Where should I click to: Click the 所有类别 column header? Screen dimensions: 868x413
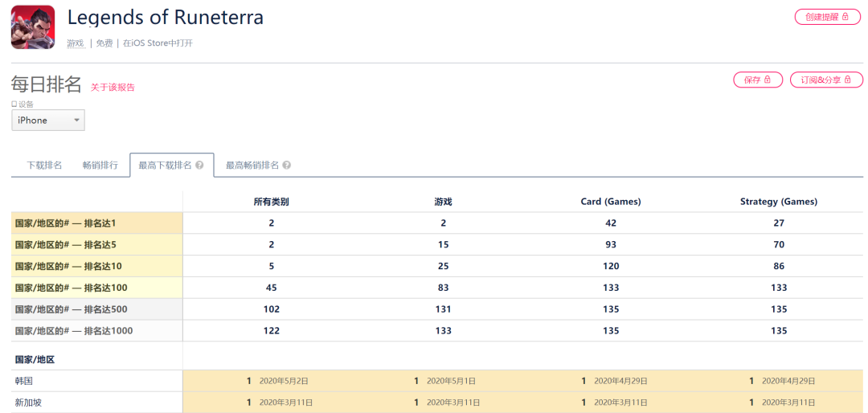click(272, 202)
